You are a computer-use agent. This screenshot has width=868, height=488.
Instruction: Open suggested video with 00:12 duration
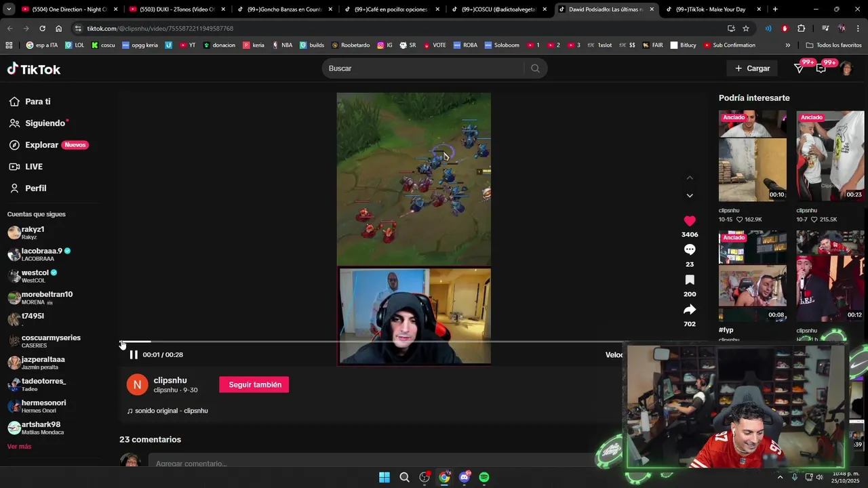click(830, 276)
